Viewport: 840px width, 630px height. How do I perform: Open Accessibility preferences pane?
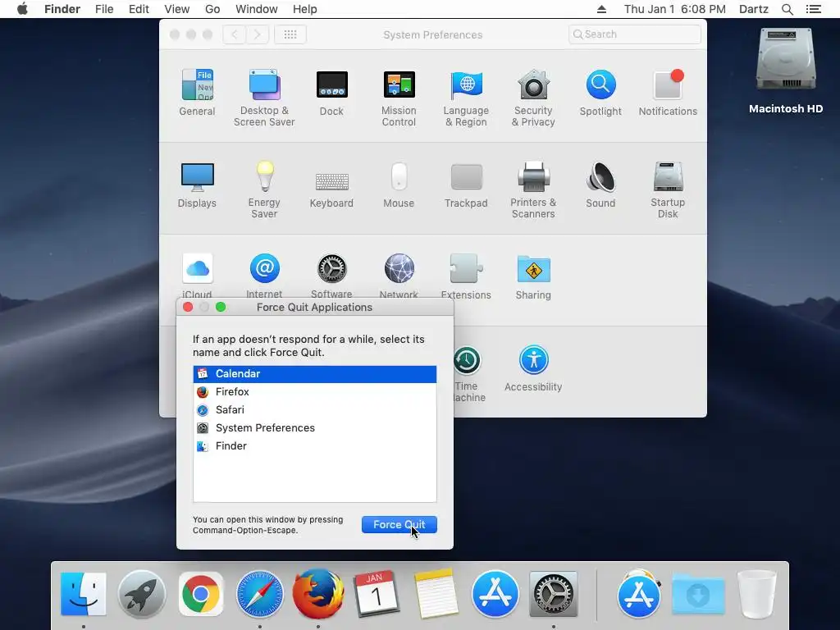(x=533, y=368)
